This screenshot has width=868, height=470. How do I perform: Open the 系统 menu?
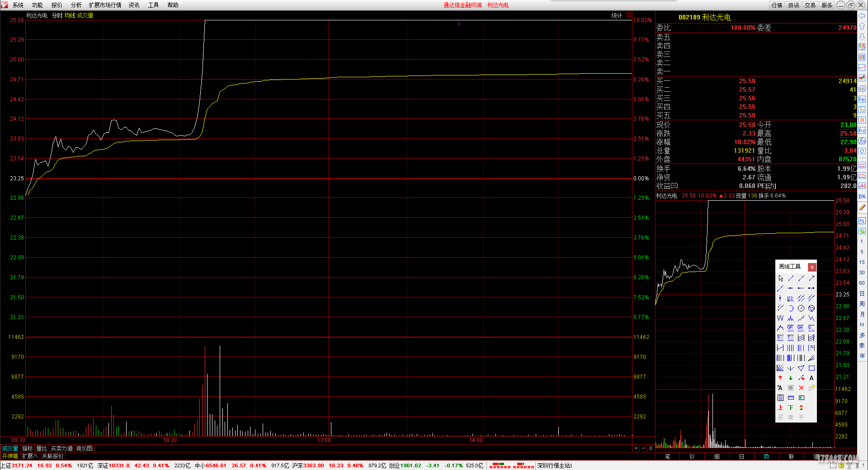18,5
